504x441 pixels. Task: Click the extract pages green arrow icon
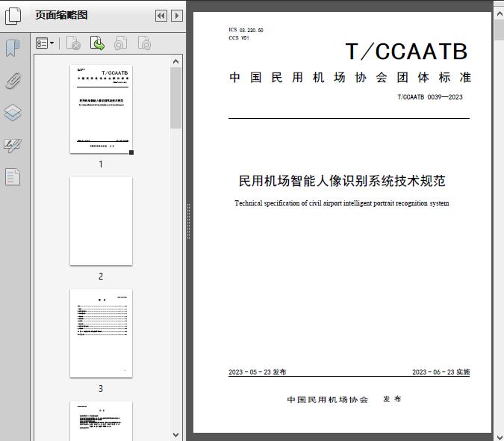coord(97,43)
